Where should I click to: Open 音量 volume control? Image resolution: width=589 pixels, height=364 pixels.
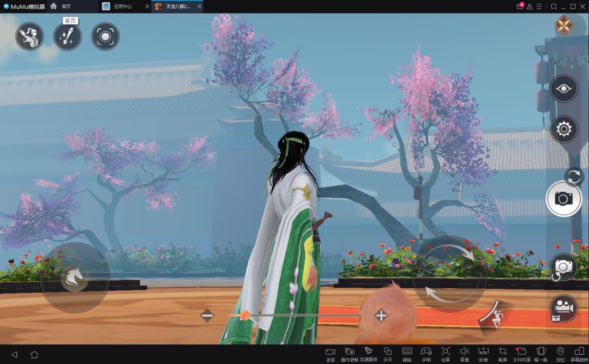pyautogui.click(x=464, y=354)
